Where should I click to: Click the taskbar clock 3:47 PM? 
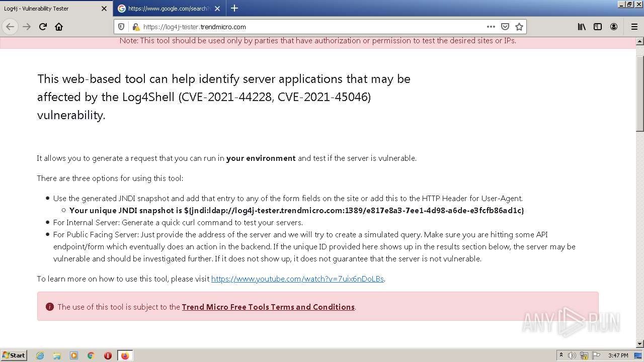pos(618,355)
